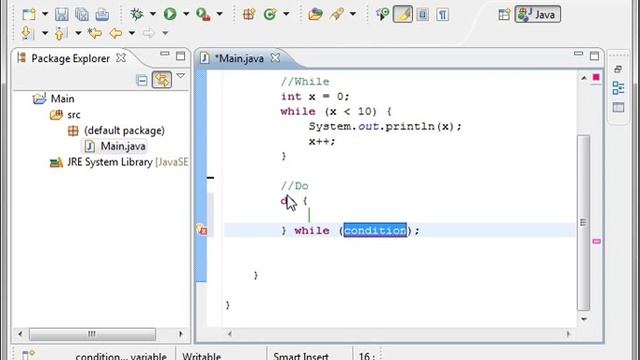640x360 pixels.
Task: Click the Save All icon
Action: [x=82, y=14]
